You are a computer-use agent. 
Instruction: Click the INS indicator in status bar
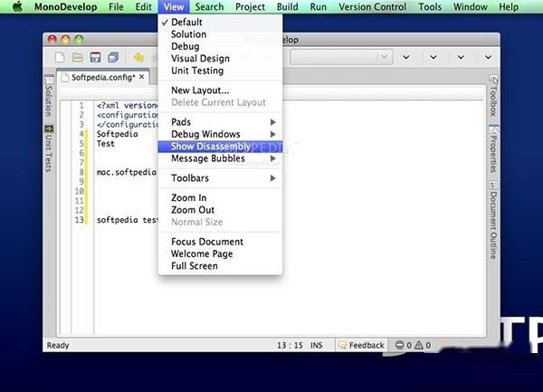pos(316,345)
